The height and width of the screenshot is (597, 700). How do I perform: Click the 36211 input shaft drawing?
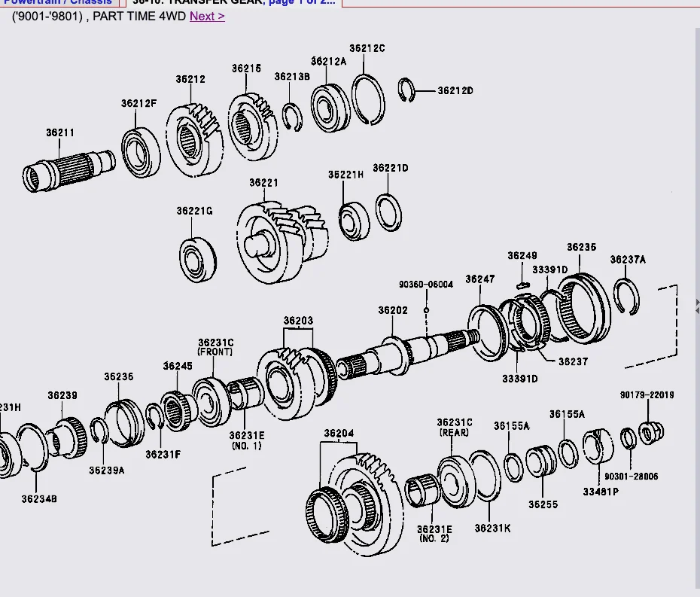coord(68,171)
